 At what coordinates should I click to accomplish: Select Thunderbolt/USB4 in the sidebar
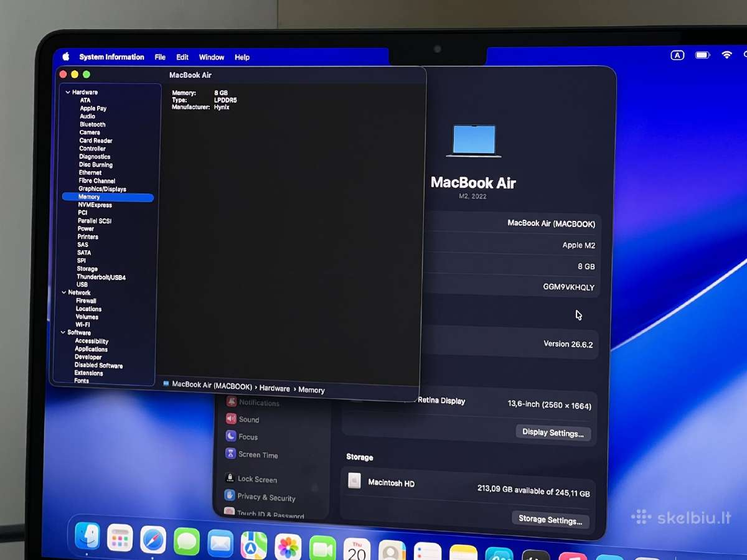pos(101,277)
